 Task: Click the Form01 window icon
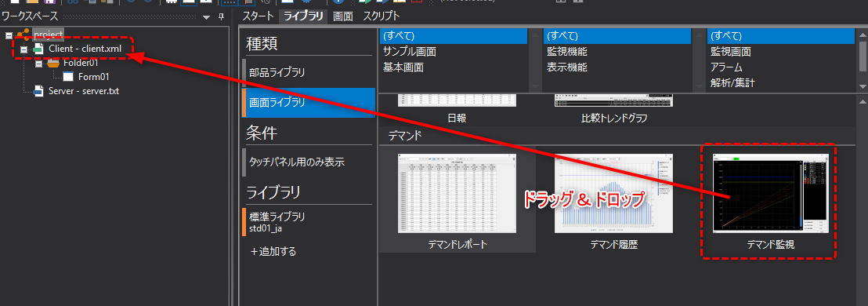[68, 77]
